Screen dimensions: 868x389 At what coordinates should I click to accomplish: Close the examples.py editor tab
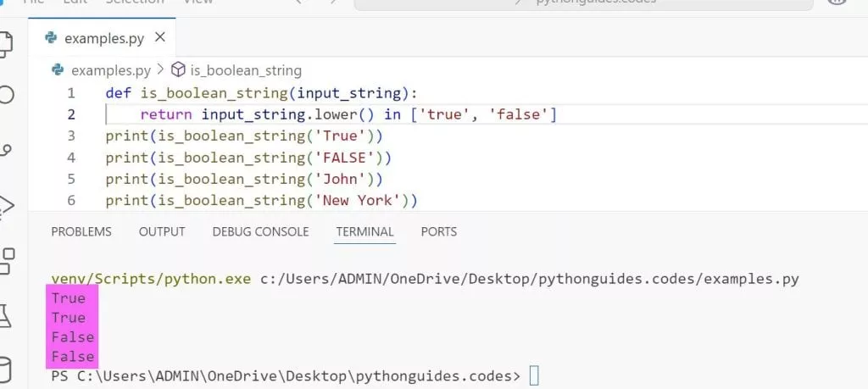click(160, 37)
